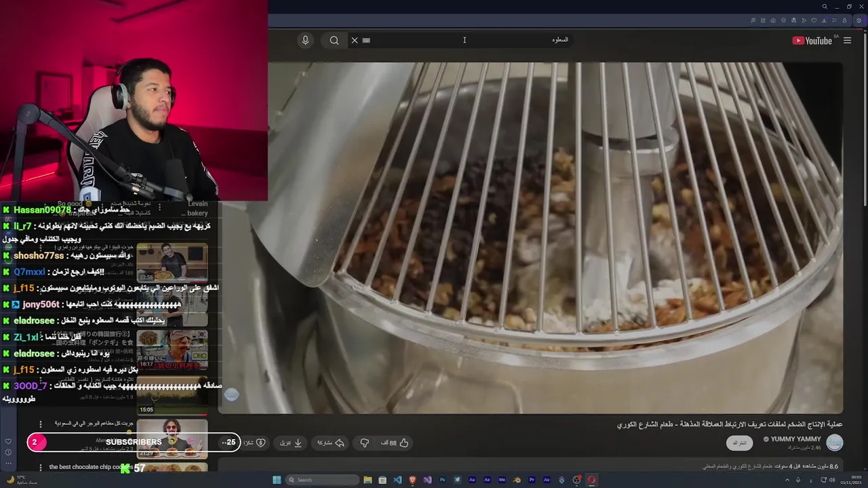Screen dimensions: 868x488
Task: Open options menu for best chocolate chip cookies video
Action: 41,468
